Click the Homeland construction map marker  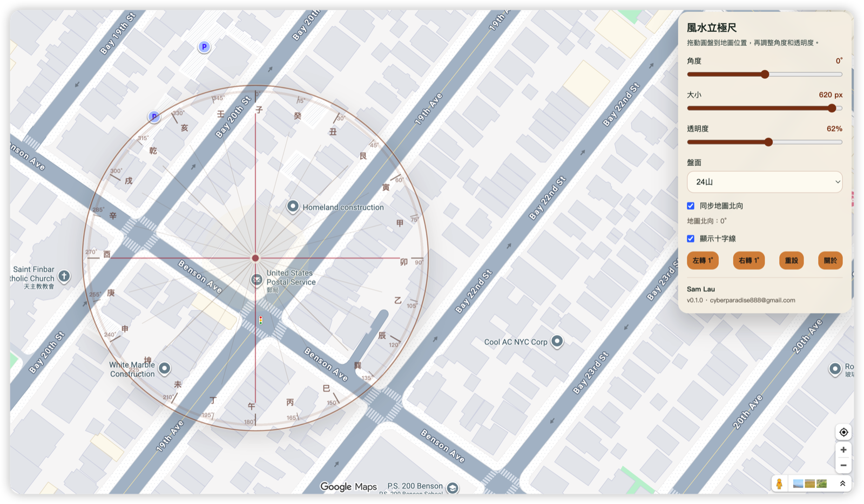coord(292,206)
